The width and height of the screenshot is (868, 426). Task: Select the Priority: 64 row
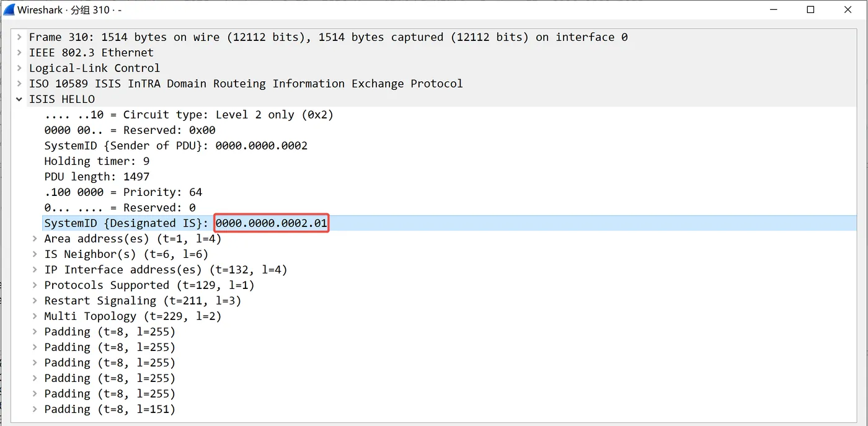point(123,192)
